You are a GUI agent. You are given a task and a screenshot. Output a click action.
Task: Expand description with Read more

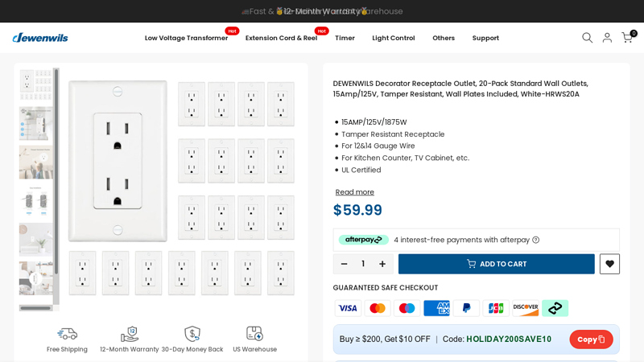[x=354, y=192]
